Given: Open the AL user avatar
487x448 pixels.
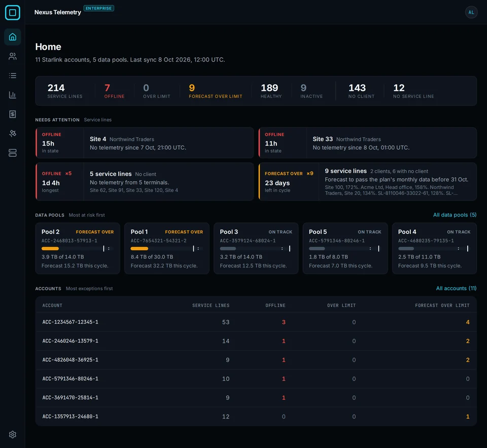Looking at the screenshot, I should coord(471,12).
